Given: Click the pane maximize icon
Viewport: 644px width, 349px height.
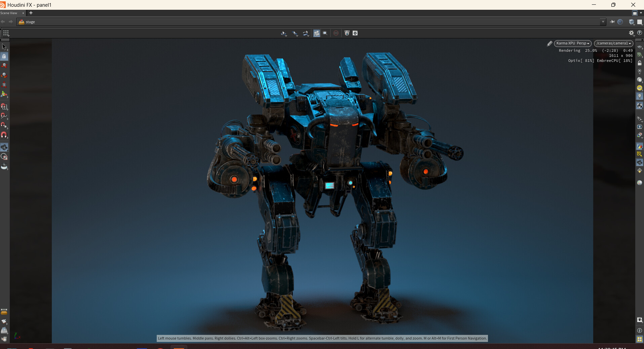Looking at the screenshot, I should coord(635,13).
